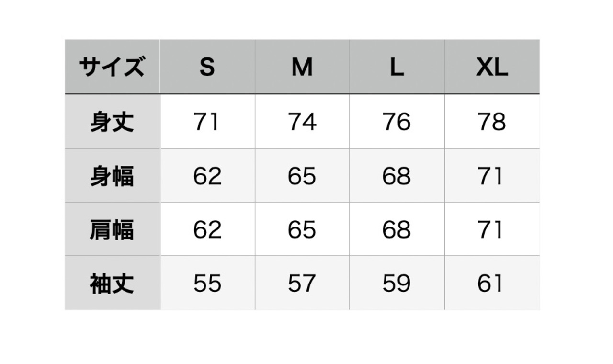The width and height of the screenshot is (613, 364).
Task: Select the XL size column header
Action: tap(492, 67)
